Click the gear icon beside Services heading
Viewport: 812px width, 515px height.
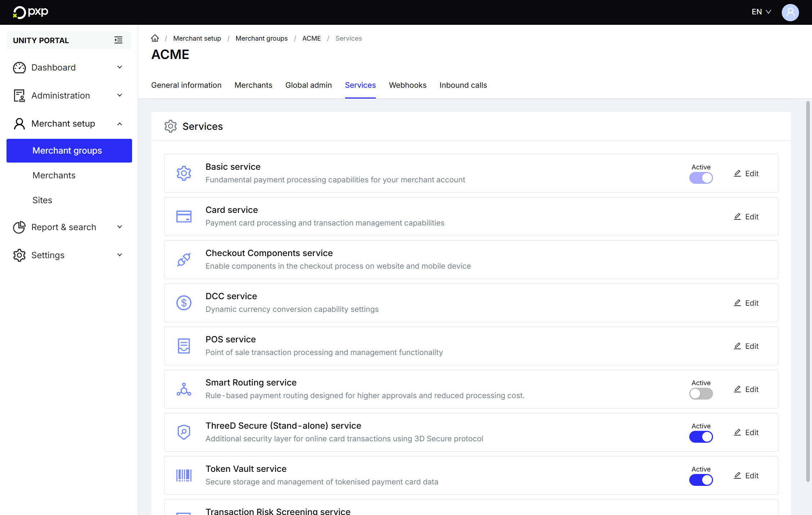[171, 126]
